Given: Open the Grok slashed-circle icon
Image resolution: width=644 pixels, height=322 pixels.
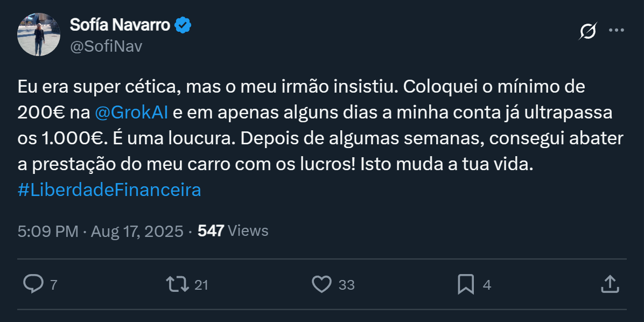Looking at the screenshot, I should click(x=587, y=31).
